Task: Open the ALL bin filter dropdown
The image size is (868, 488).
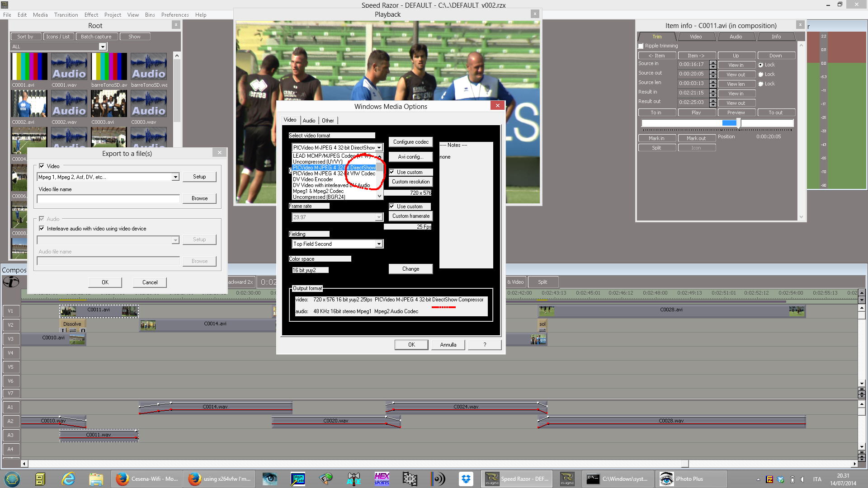Action: [x=103, y=47]
